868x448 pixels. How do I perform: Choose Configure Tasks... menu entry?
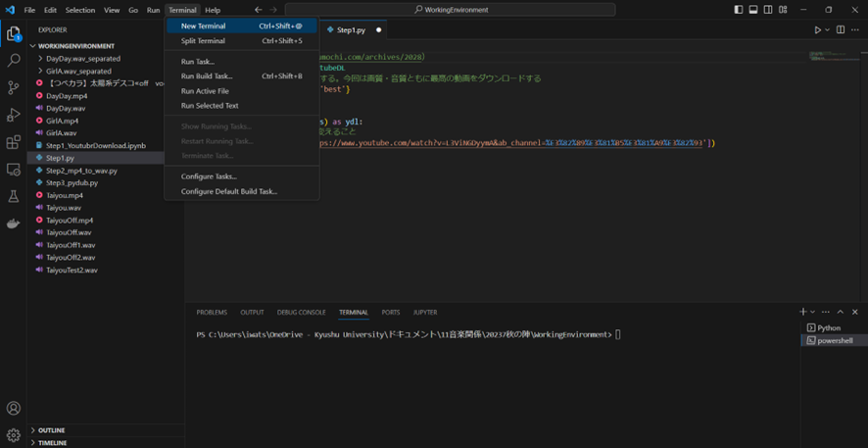tap(241, 176)
